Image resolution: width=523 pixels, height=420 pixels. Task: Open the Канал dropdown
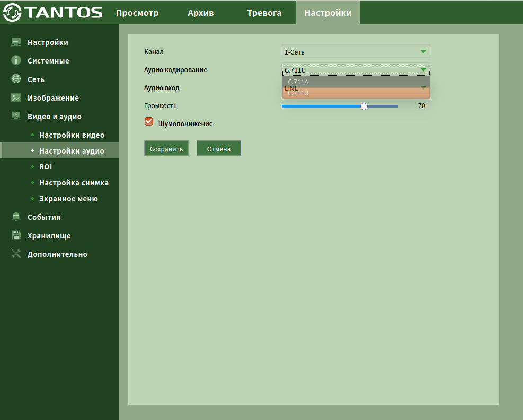click(356, 51)
